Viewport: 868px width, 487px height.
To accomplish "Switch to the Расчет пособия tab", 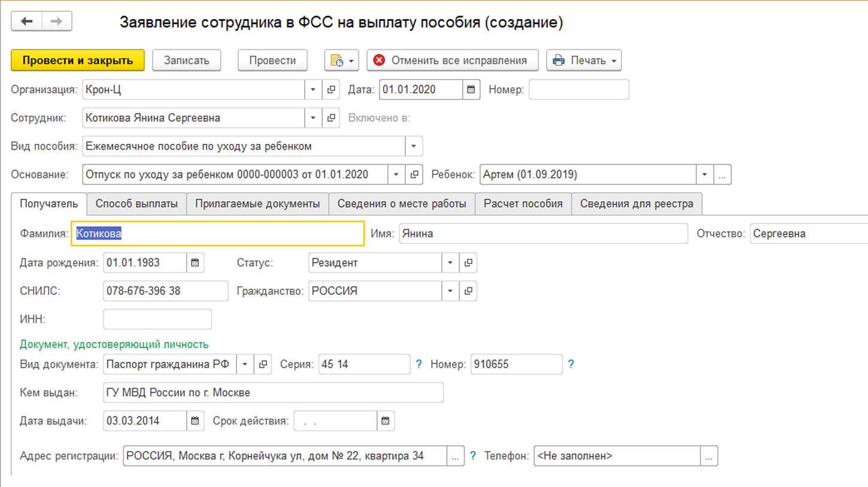I will pos(523,204).
